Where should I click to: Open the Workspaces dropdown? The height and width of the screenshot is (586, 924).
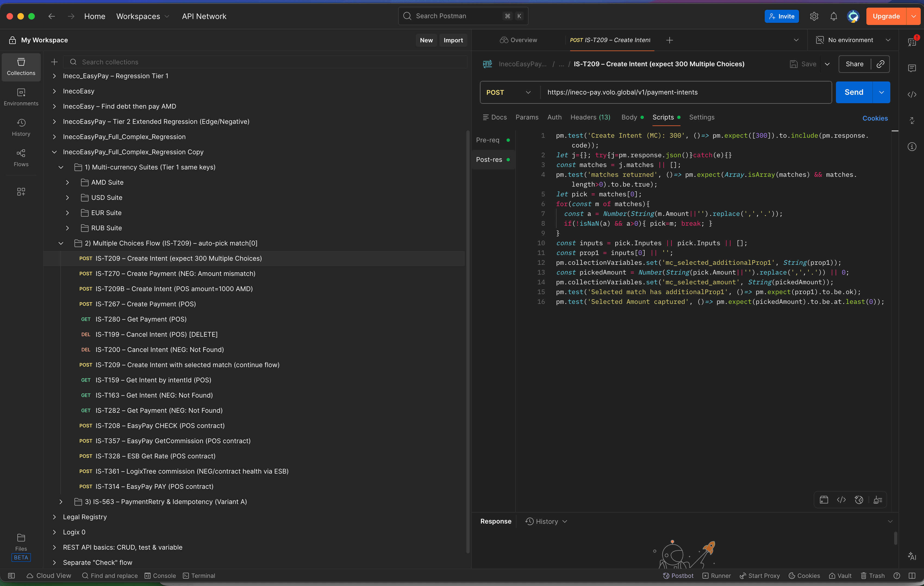(143, 16)
